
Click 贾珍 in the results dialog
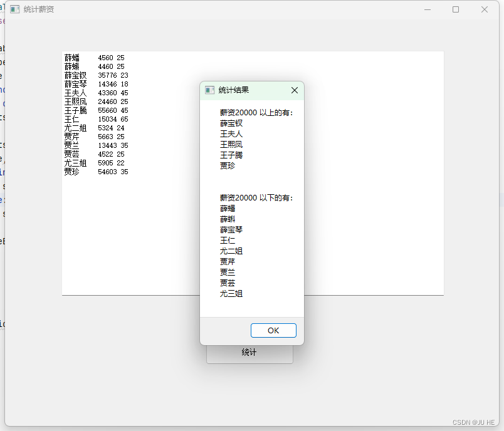click(228, 166)
